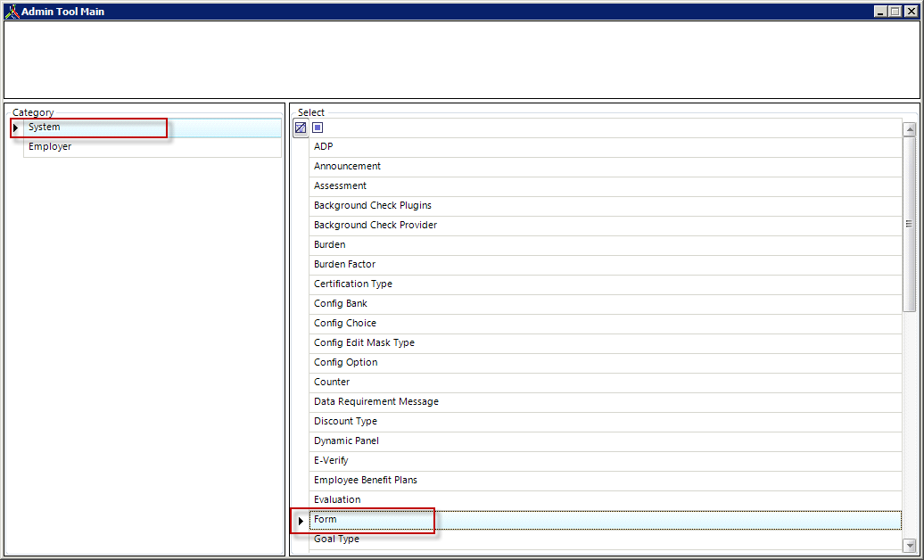Click the grid select-all icon in Select panel
The height and width of the screenshot is (560, 924).
pos(301,128)
